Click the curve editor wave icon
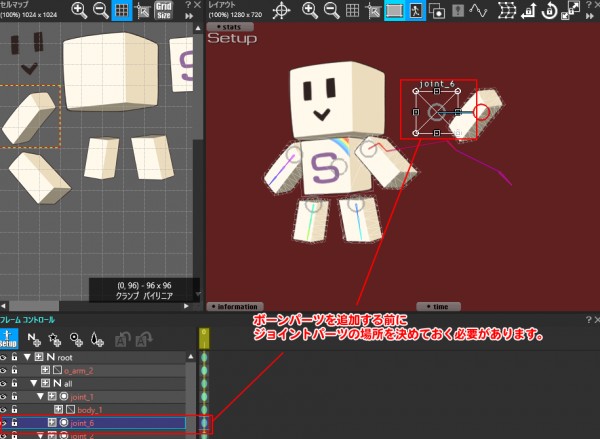The height and width of the screenshot is (439, 600). [479, 11]
